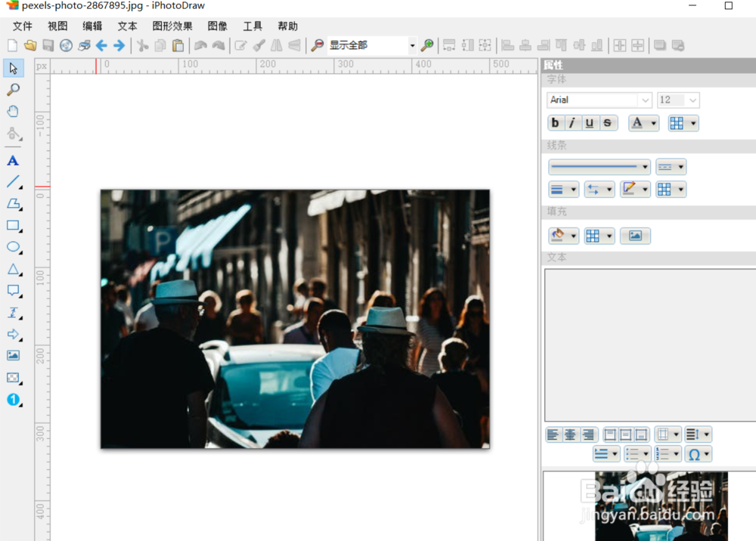Select the street photo on the canvas
756x541 pixels.
[x=295, y=319]
